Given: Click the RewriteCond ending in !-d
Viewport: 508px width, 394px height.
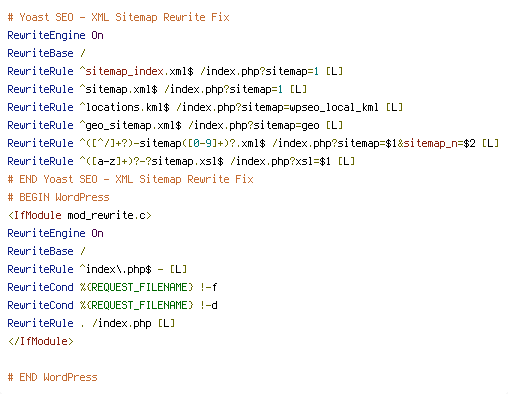Looking at the screenshot, I should (112, 305).
